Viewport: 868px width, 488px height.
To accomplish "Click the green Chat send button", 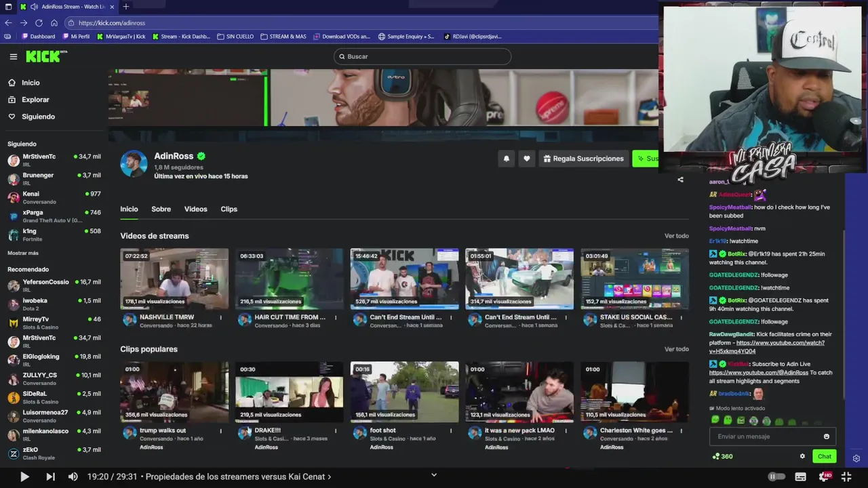I will coord(825,456).
